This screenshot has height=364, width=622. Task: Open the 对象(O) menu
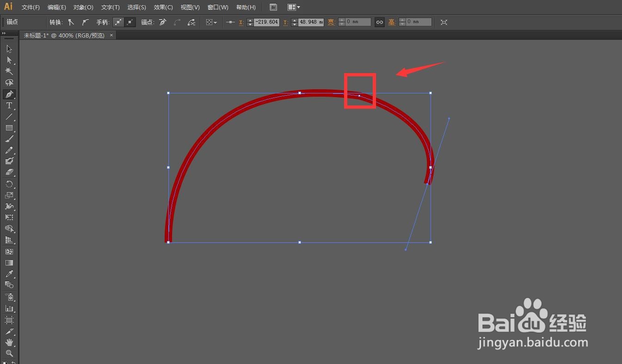point(83,7)
